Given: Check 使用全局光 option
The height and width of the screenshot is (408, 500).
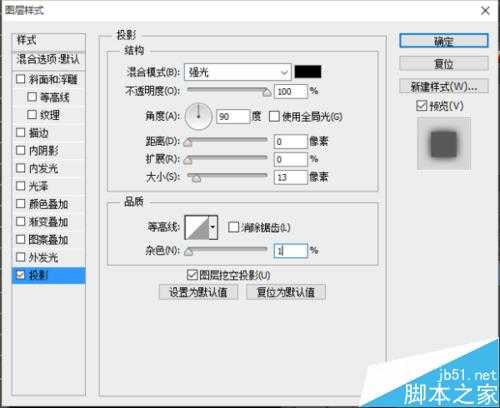Looking at the screenshot, I should 274,117.
